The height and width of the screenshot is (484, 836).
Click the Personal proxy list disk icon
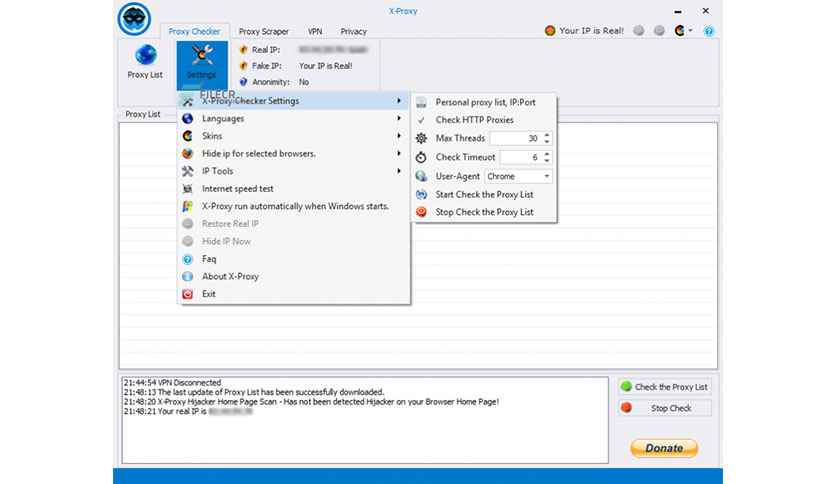point(421,102)
